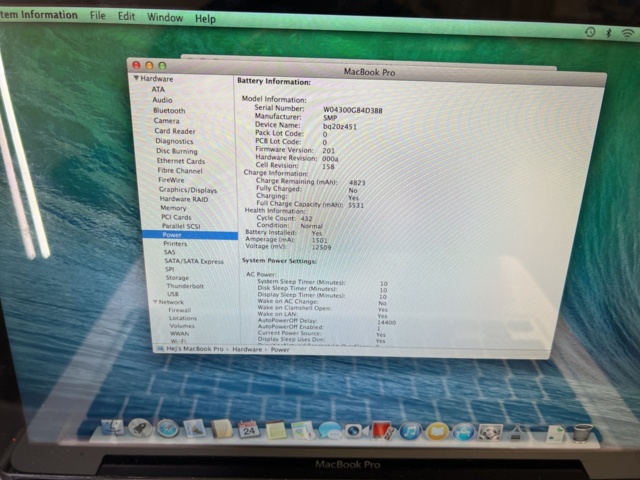Open the Window menu
This screenshot has height=480, width=640.
(165, 18)
